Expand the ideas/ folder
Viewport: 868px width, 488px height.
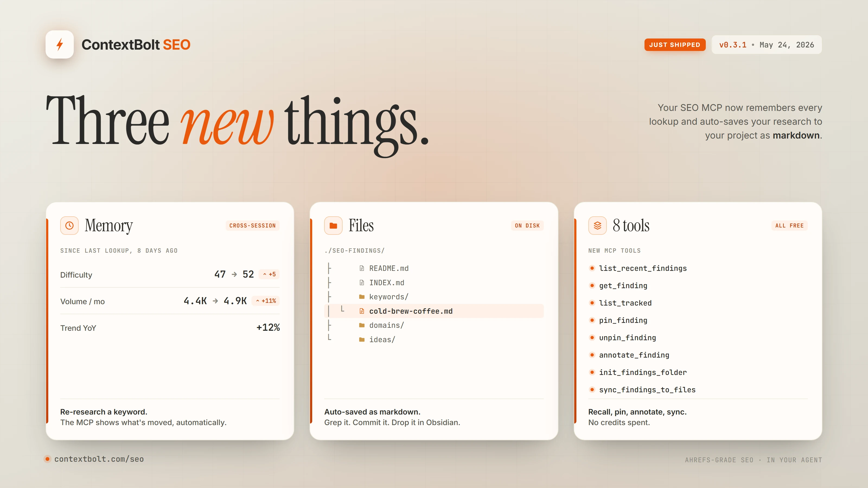tap(382, 339)
